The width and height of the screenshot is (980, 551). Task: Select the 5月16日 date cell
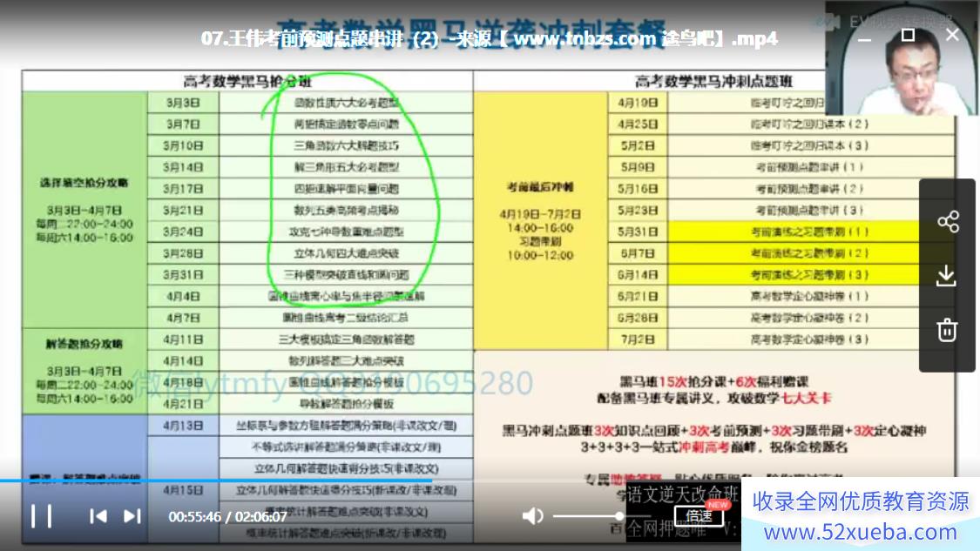coord(638,189)
